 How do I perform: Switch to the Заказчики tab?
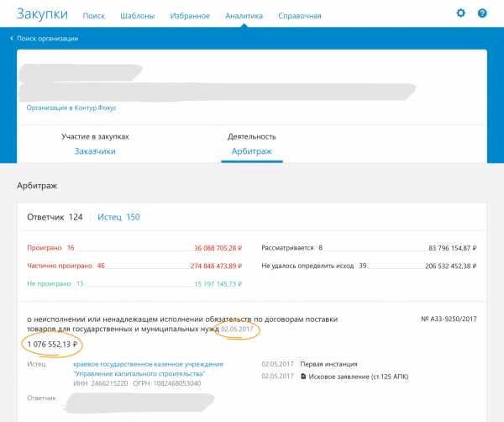[x=95, y=151]
